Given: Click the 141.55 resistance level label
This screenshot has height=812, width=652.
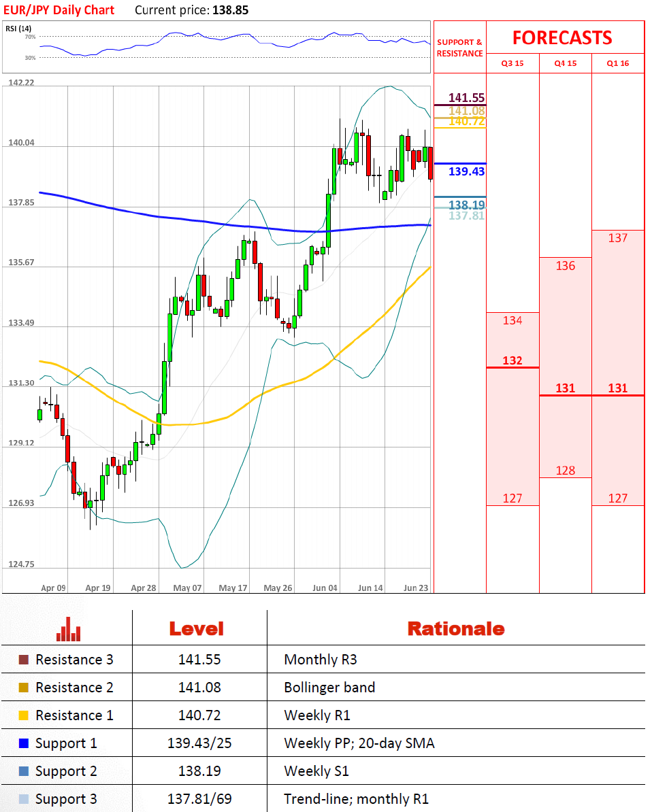Looking at the screenshot, I should [x=466, y=97].
